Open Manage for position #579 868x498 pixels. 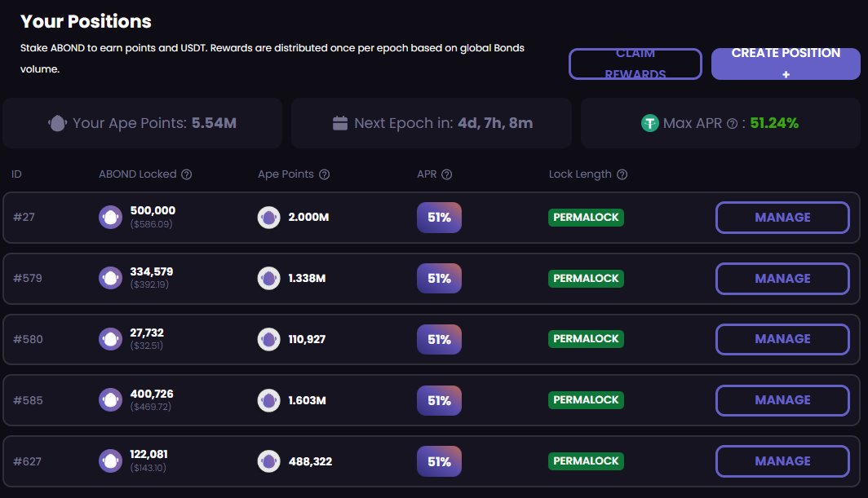pos(782,278)
